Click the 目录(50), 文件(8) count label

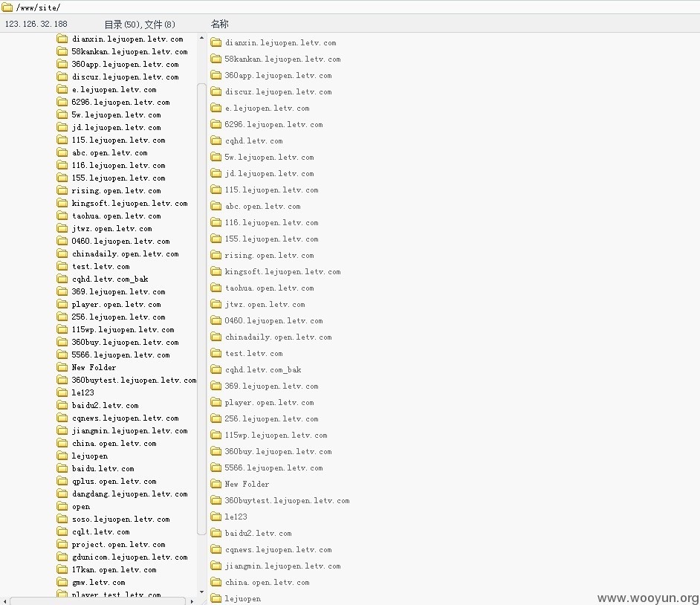tap(140, 24)
